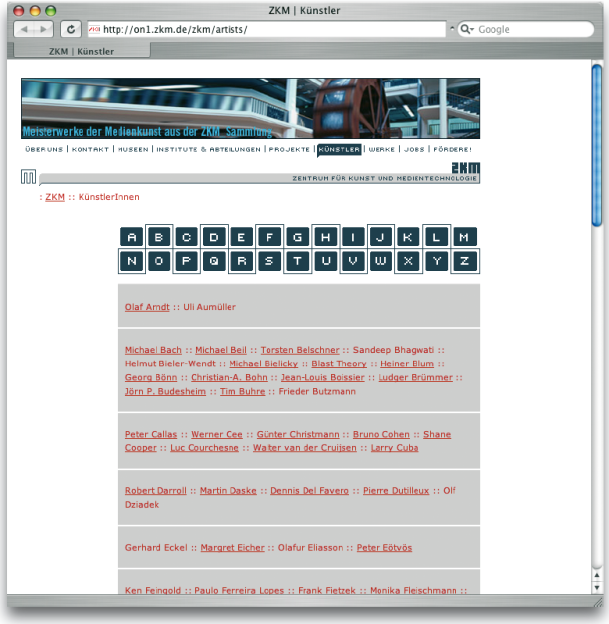Filter artists by letter F

pos(269,237)
